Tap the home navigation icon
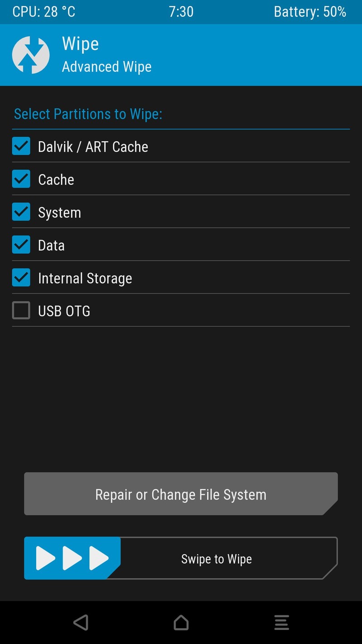 pyautogui.click(x=181, y=622)
